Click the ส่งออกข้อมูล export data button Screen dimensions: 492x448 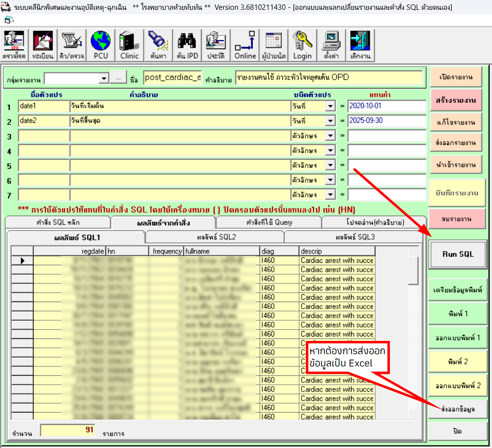[458, 409]
